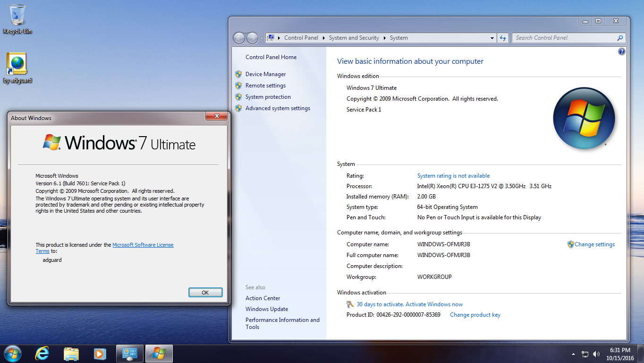Click the shield icon beside System protection
Viewport: 644px width, 363px height.
[238, 97]
